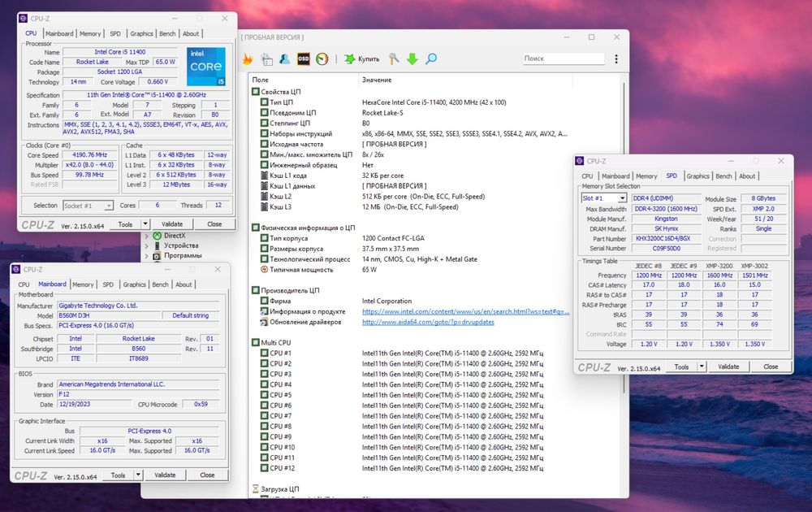The width and height of the screenshot is (812, 512).
Task: Click the green down-arrow update icon
Action: [x=412, y=59]
